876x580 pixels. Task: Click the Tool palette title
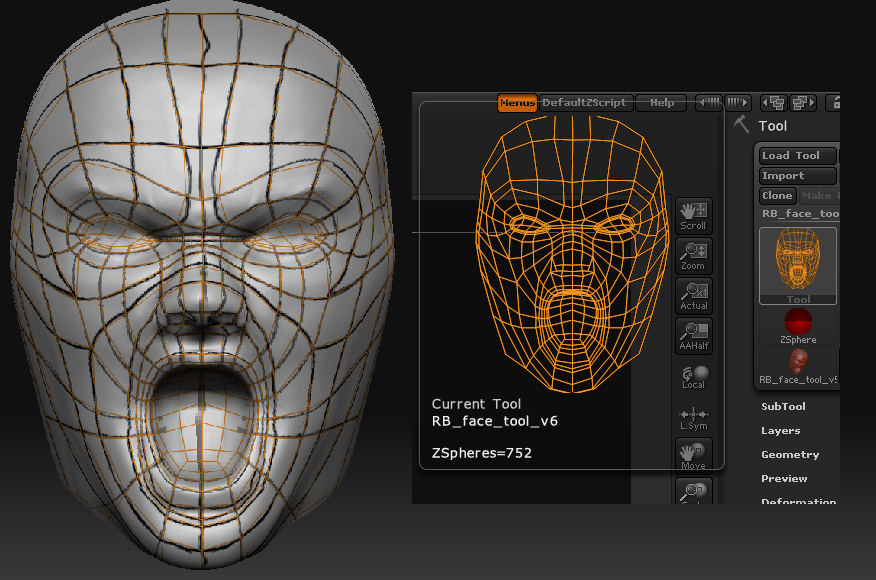[x=773, y=126]
